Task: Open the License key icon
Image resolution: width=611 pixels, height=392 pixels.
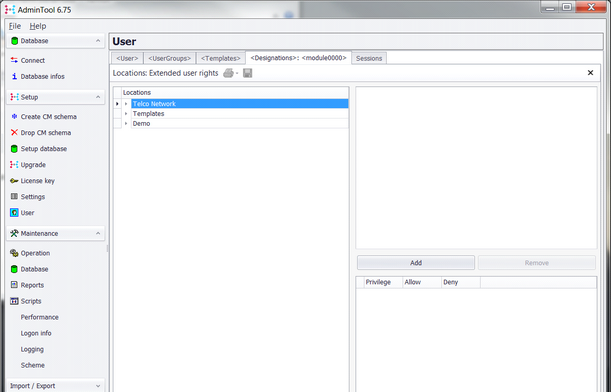Action: click(x=14, y=181)
